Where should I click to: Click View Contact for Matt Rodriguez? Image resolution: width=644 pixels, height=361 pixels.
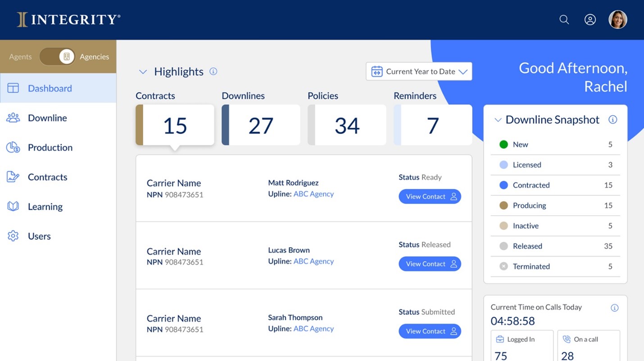tap(429, 196)
